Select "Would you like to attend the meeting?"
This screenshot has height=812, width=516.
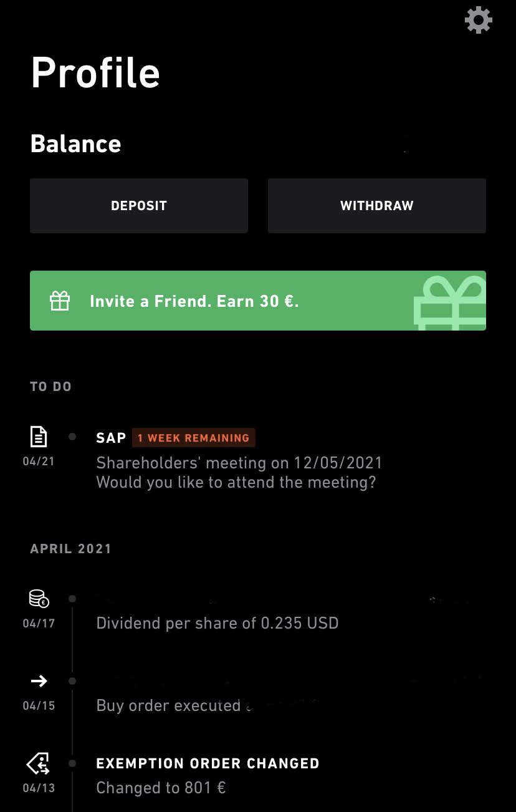click(x=236, y=482)
